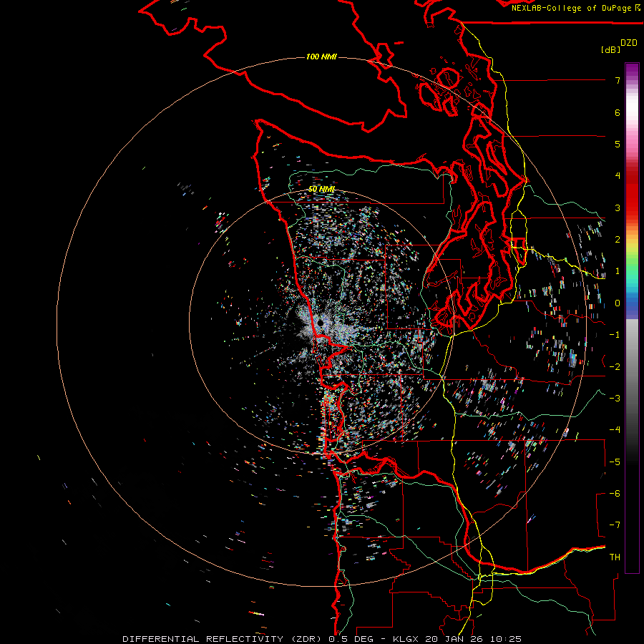The height and width of the screenshot is (644, 644).
Task: Click the black radar site dot at center
Action: click(320, 323)
